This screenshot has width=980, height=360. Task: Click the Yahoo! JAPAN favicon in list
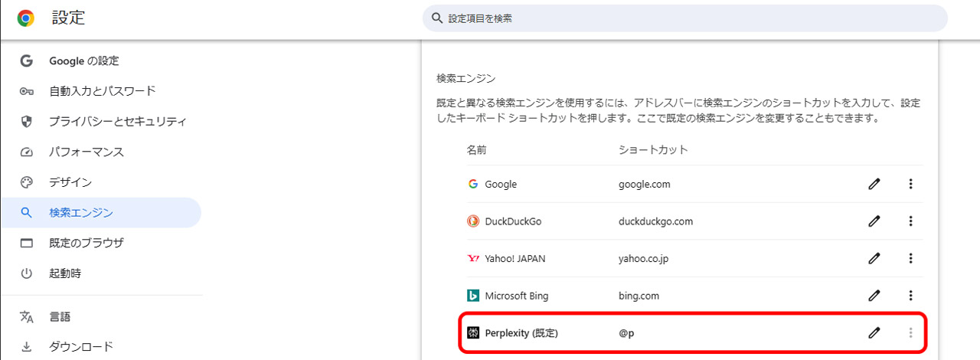(473, 259)
